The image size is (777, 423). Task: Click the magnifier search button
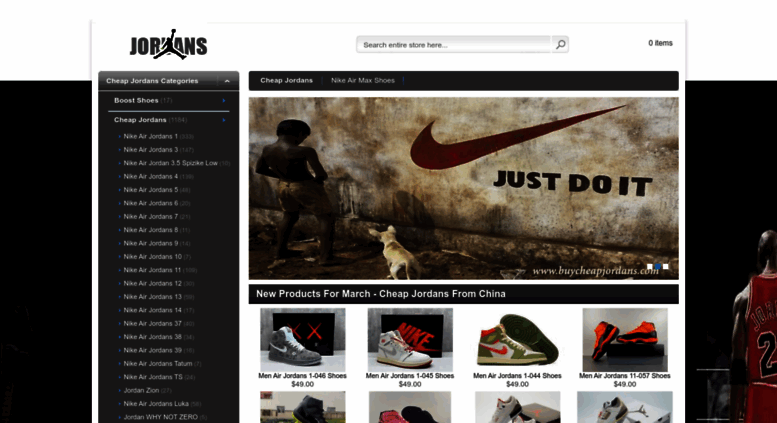pyautogui.click(x=560, y=45)
